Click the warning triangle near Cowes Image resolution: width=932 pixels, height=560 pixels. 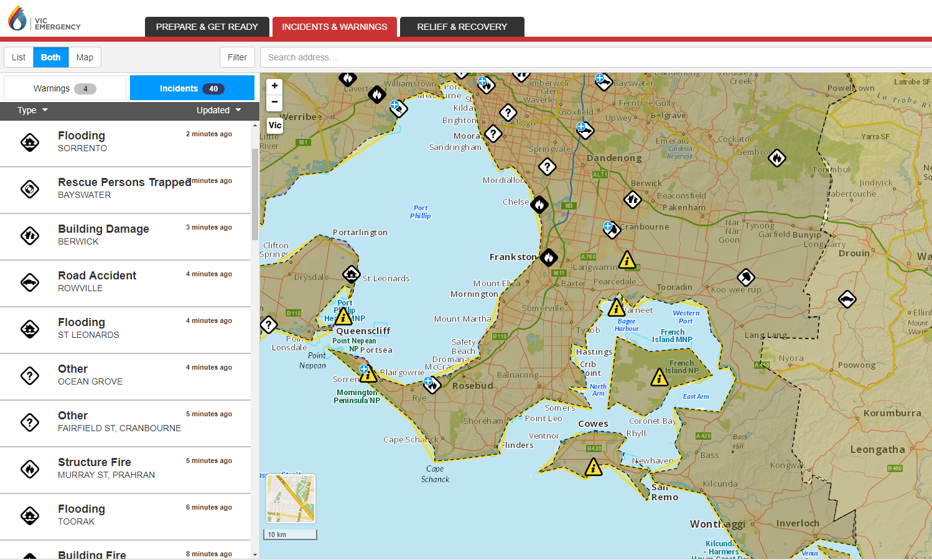click(594, 467)
